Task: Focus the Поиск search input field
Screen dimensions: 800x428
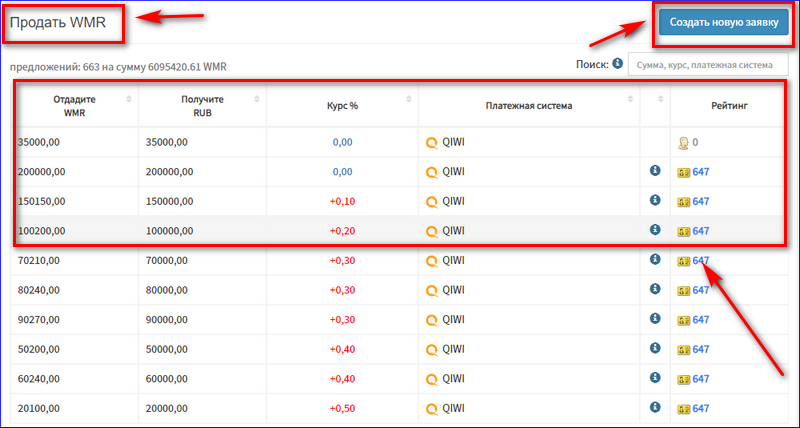Action: 708,65
